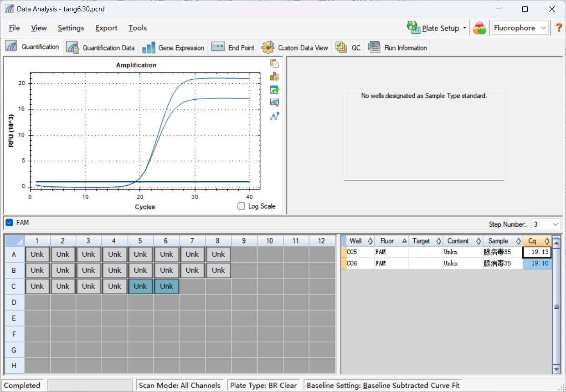Select plate row H header
Screen dimensions: 566x392
14,366
